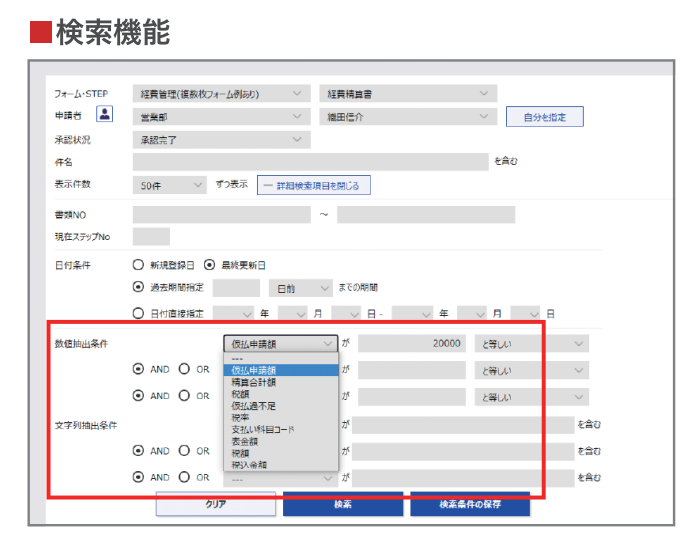Click the 件名 text input field
This screenshot has width=690, height=539.
pyautogui.click(x=311, y=162)
